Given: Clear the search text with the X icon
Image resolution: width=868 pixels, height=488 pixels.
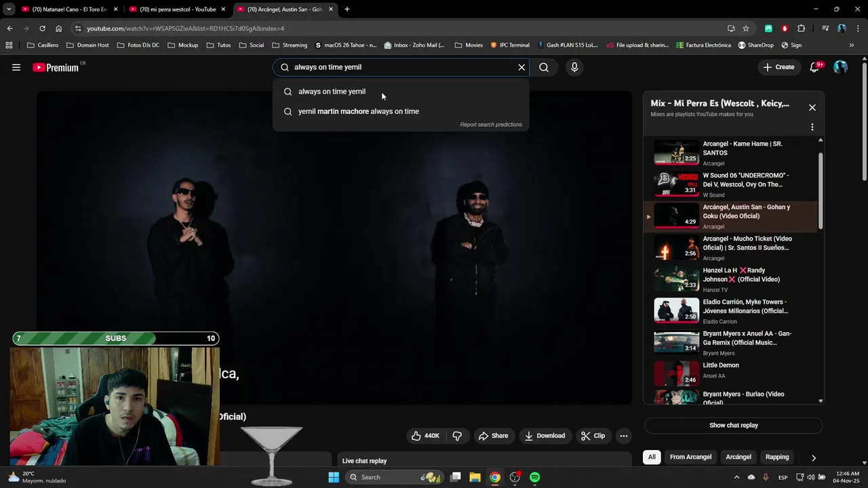Looking at the screenshot, I should pos(521,67).
